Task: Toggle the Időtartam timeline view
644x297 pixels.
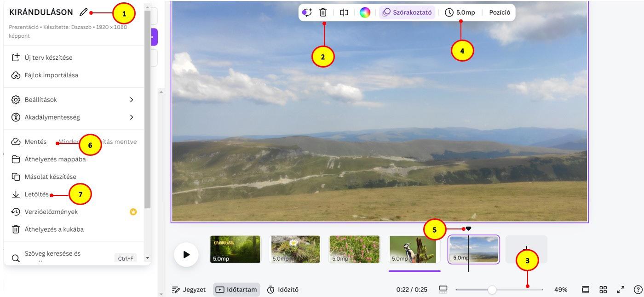Action: 236,290
